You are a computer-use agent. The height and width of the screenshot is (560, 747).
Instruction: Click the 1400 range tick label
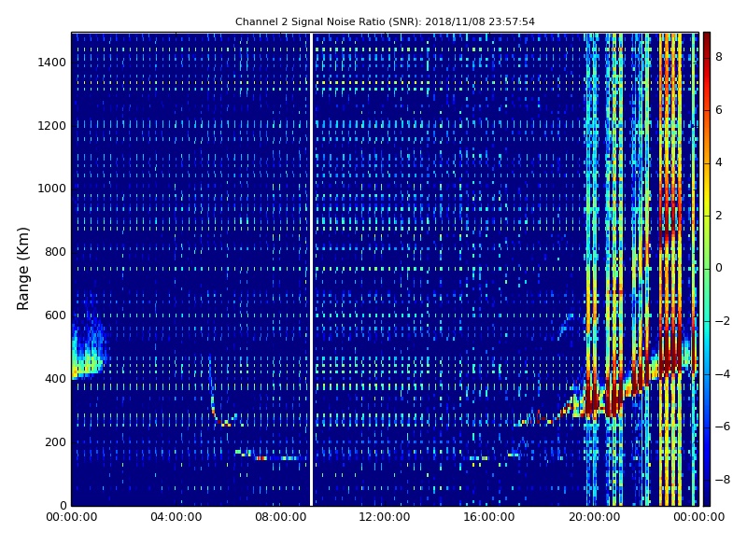click(52, 63)
